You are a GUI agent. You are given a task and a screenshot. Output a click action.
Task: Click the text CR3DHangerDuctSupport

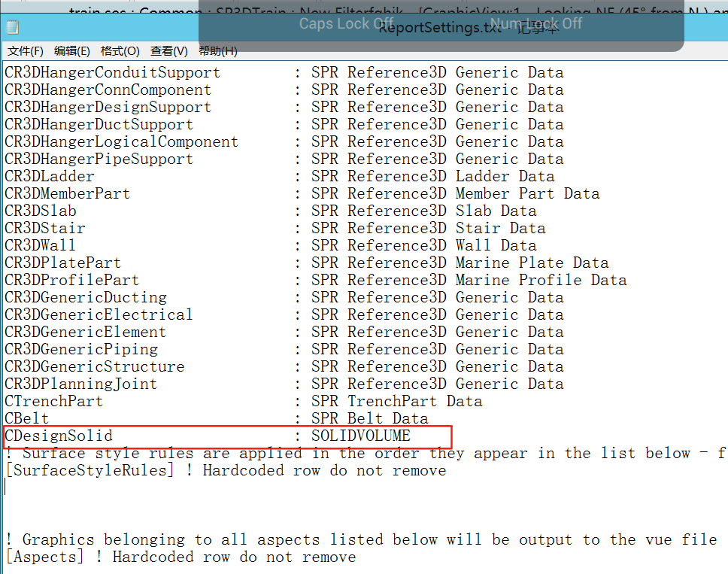[x=99, y=124]
